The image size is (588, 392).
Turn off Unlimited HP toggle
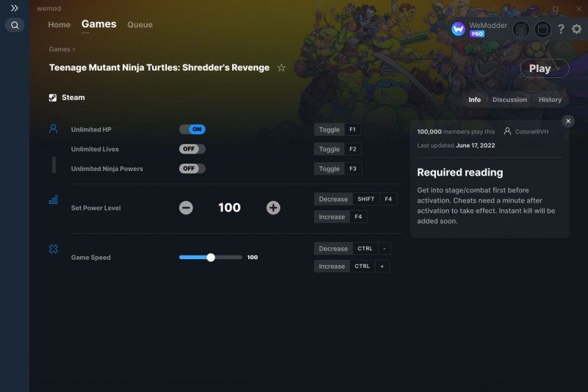pos(192,129)
